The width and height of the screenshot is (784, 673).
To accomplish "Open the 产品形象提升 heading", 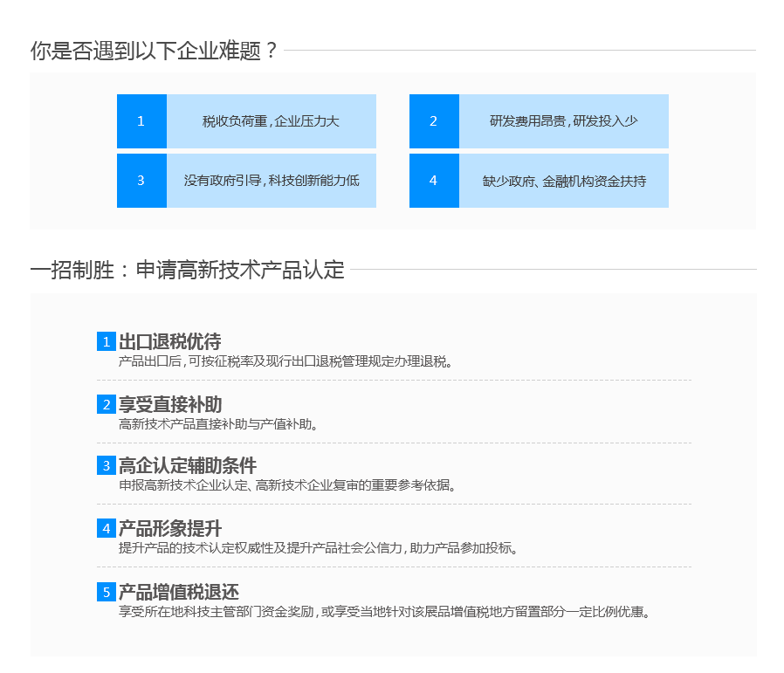I will [170, 528].
